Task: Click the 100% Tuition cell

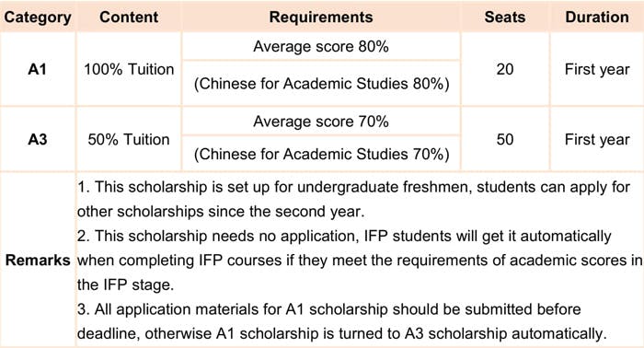Action: click(x=129, y=69)
